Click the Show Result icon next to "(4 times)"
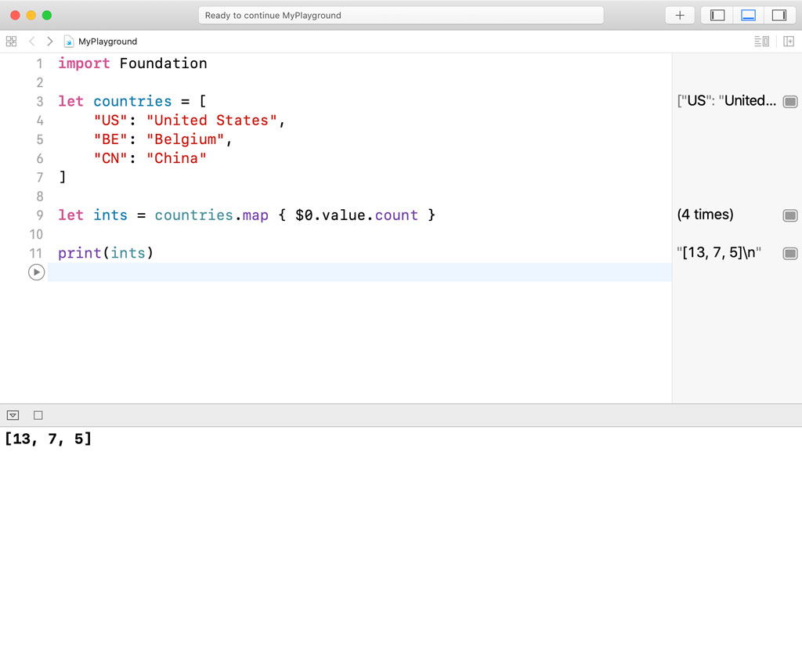802x672 pixels. (x=790, y=215)
